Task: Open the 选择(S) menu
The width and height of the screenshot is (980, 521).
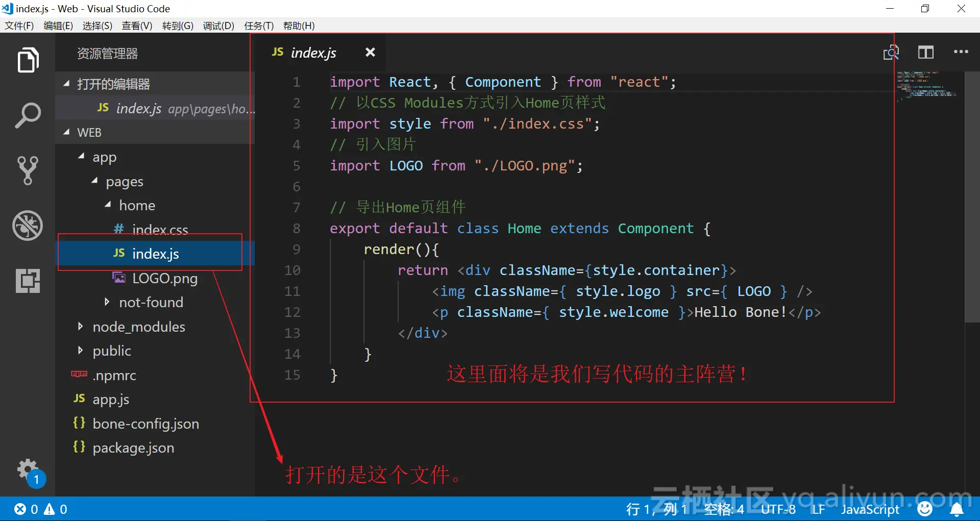Action: click(97, 26)
